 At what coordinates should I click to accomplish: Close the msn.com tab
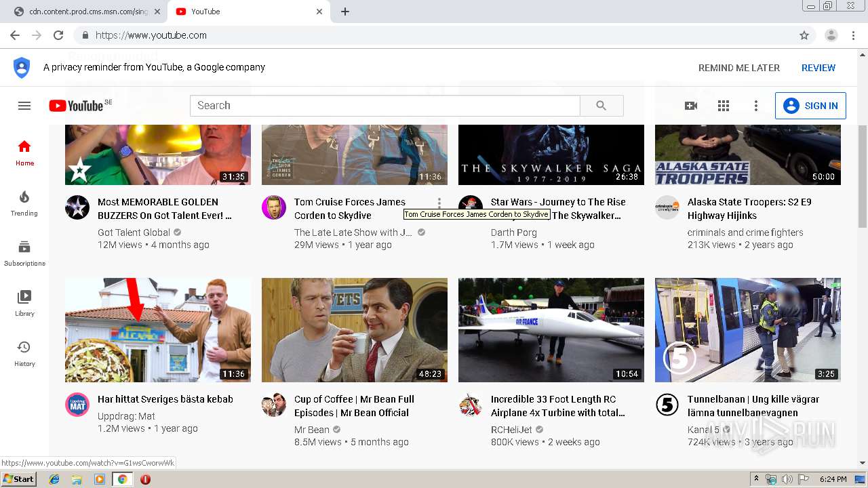point(157,12)
